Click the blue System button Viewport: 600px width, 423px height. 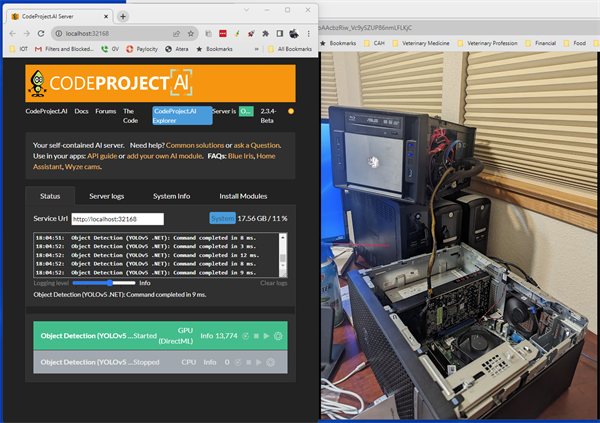click(x=222, y=219)
